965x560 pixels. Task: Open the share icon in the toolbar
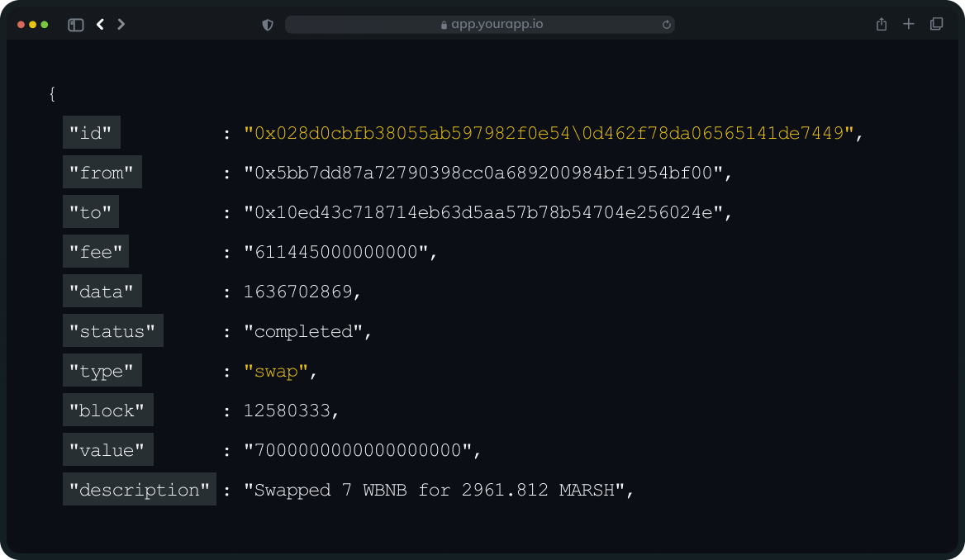(x=882, y=25)
